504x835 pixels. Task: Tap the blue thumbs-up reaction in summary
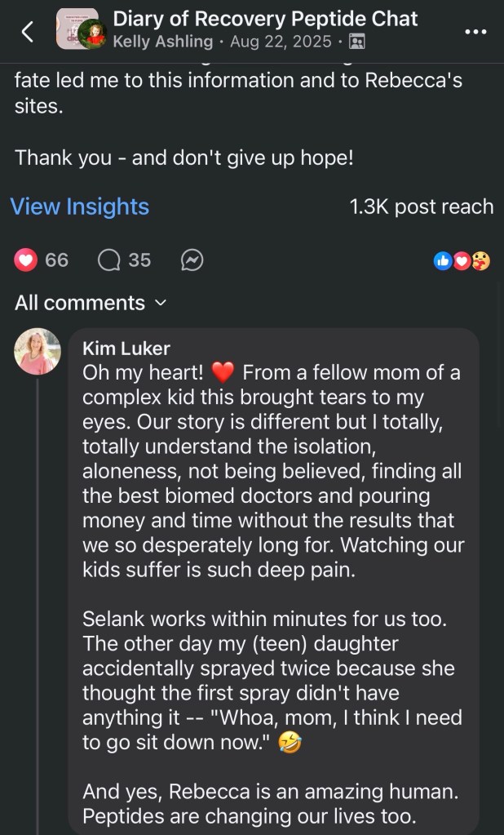click(x=443, y=261)
